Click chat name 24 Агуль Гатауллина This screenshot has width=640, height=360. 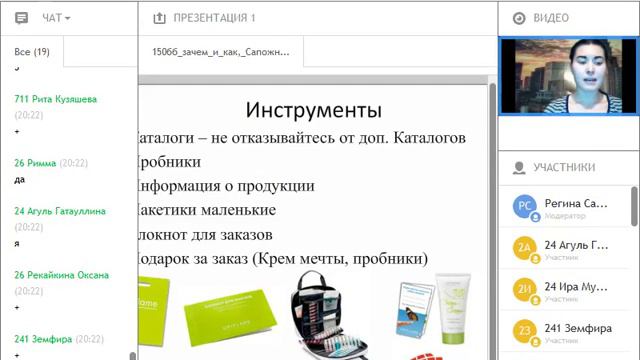click(60, 211)
